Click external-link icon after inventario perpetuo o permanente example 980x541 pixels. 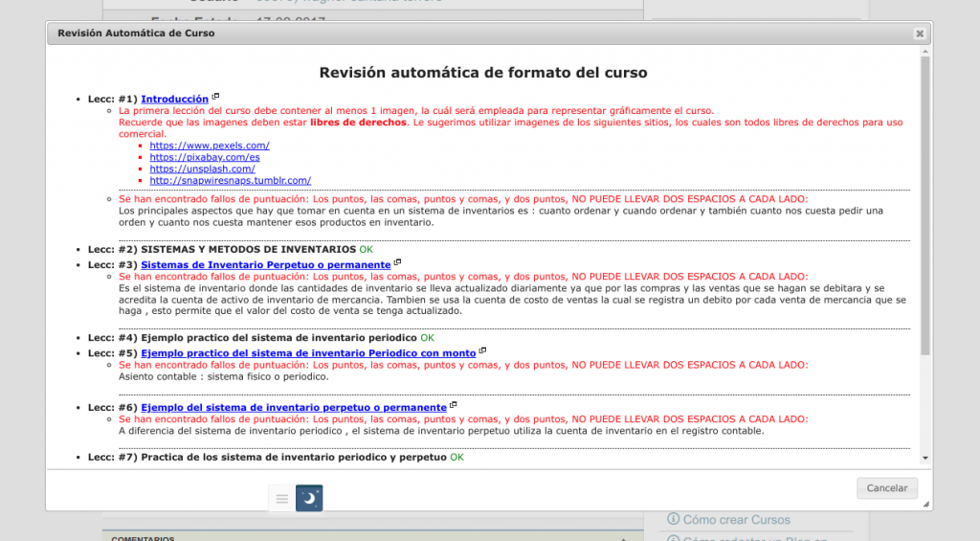pyautogui.click(x=454, y=405)
